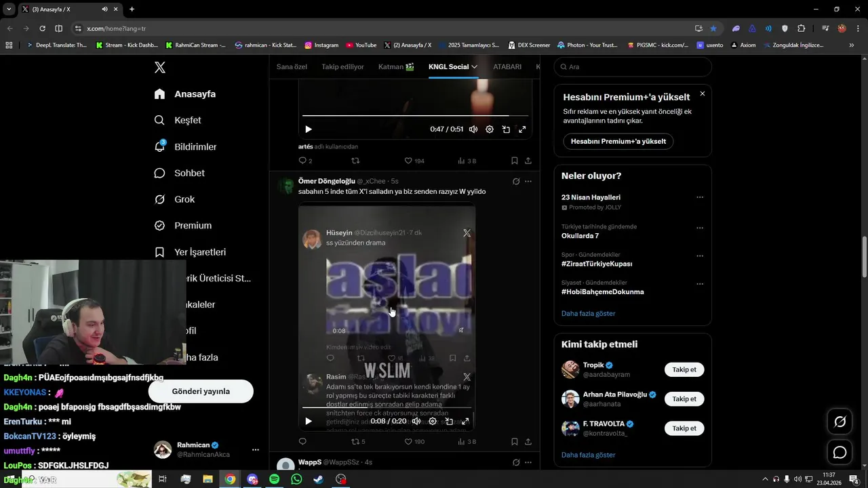Open Rahmican account options menu
Image resolution: width=868 pixels, height=488 pixels.
coord(256,449)
